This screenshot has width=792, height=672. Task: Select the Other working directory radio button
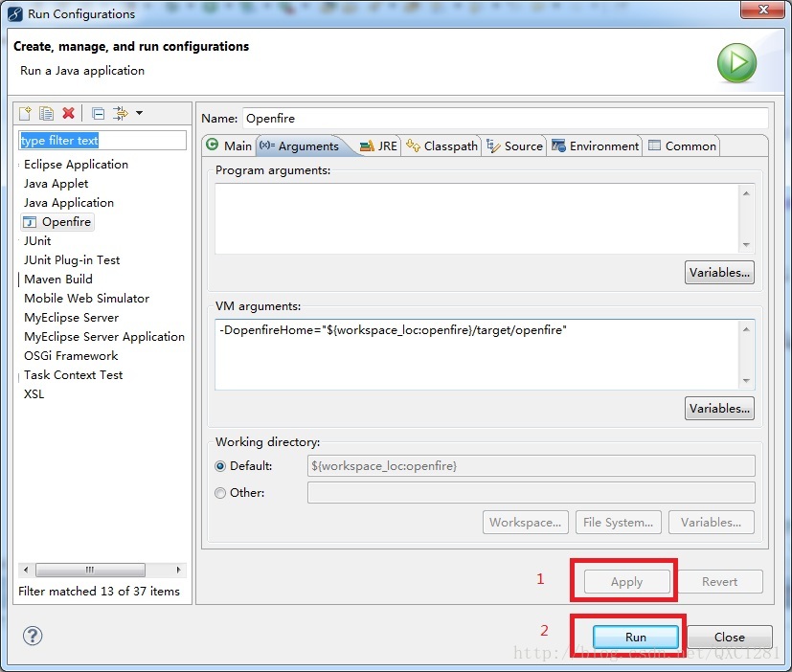click(x=220, y=493)
